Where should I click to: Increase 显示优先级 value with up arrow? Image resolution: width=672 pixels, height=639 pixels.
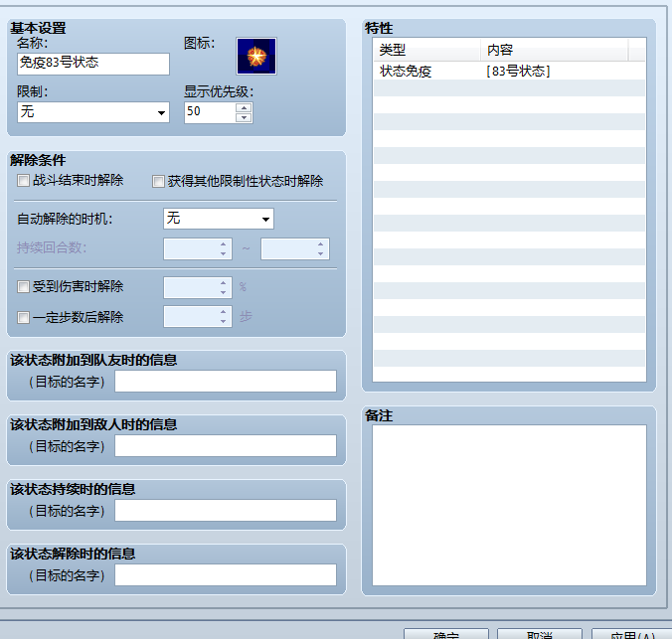coord(244,107)
